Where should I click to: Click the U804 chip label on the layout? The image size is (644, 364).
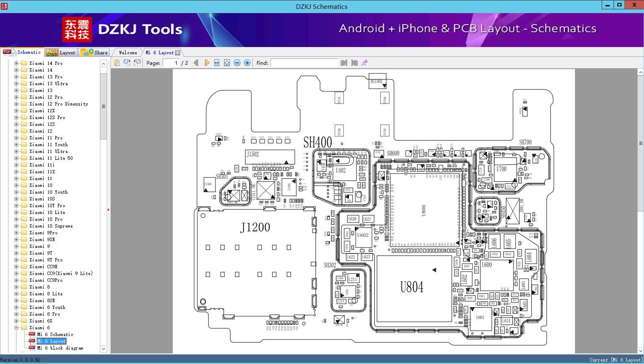pos(412,287)
